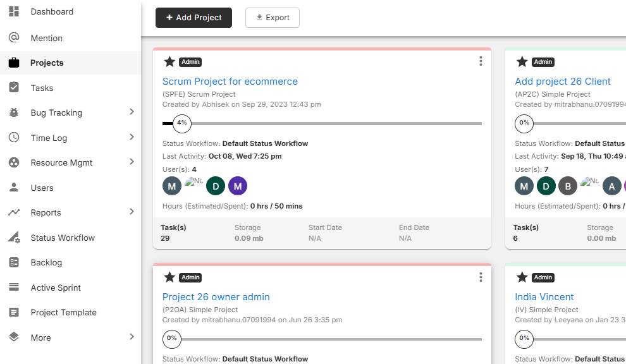Screen dimensions: 626x364
Task: Click the purple M user avatar on Scrum Project
Action: pos(238,186)
